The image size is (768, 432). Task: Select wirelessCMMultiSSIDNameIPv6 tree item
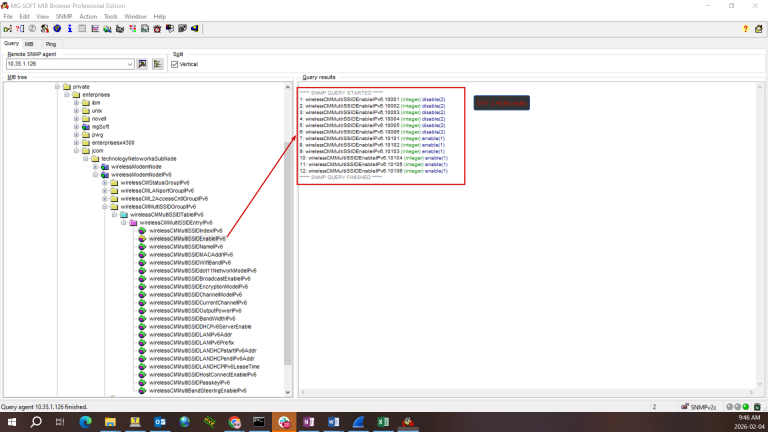point(186,247)
